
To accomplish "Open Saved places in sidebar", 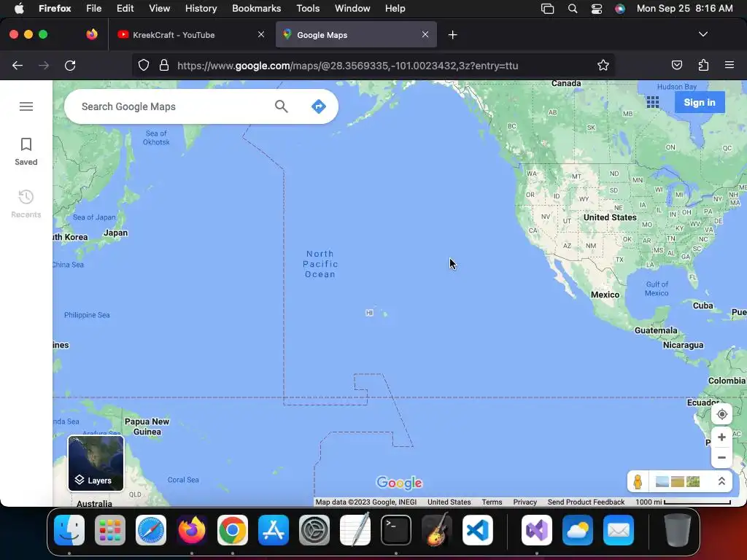I will coord(26,152).
